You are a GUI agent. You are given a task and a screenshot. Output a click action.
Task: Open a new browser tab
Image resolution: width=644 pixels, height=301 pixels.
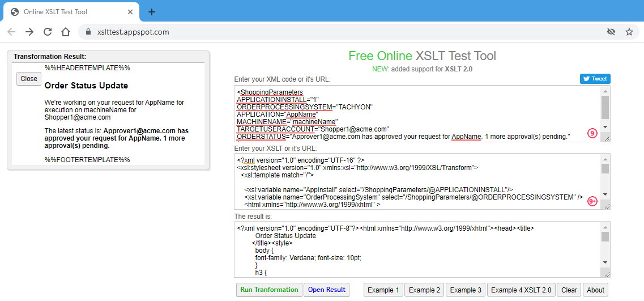pos(152,12)
